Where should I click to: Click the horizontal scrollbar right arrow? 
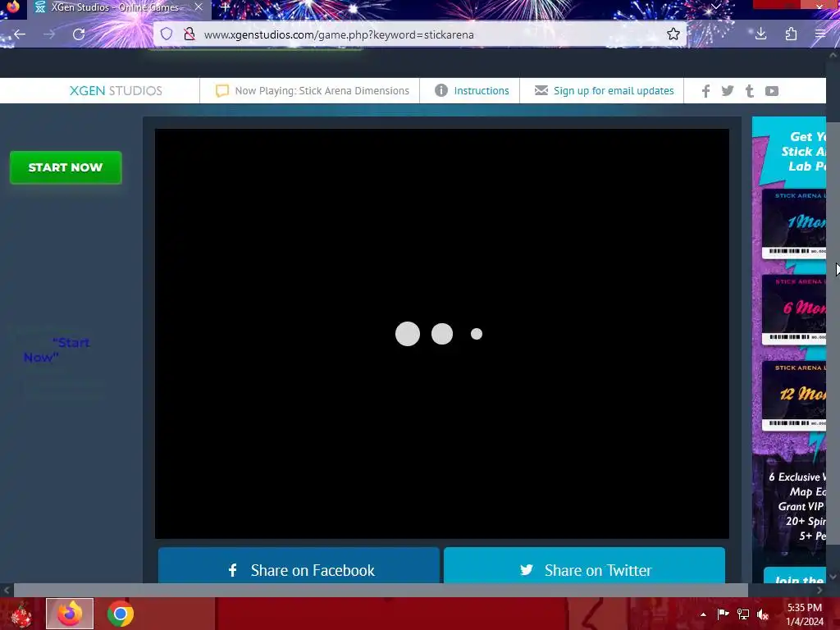[x=819, y=591]
